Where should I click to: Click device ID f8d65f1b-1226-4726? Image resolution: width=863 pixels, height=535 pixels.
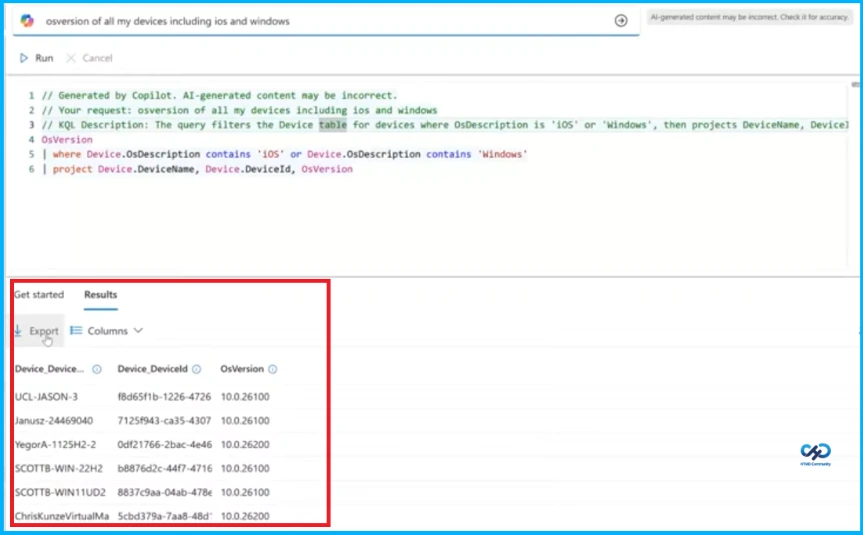click(x=164, y=396)
